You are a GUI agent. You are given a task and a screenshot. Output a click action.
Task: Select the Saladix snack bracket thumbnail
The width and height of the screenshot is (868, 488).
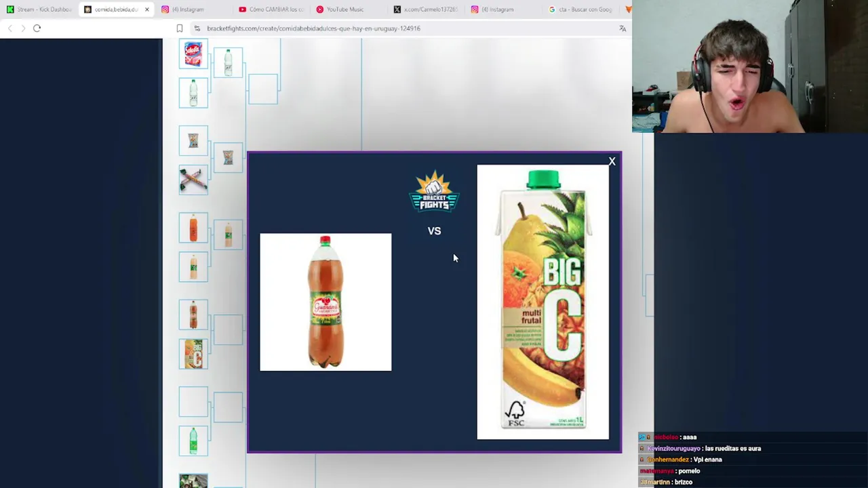pyautogui.click(x=193, y=54)
